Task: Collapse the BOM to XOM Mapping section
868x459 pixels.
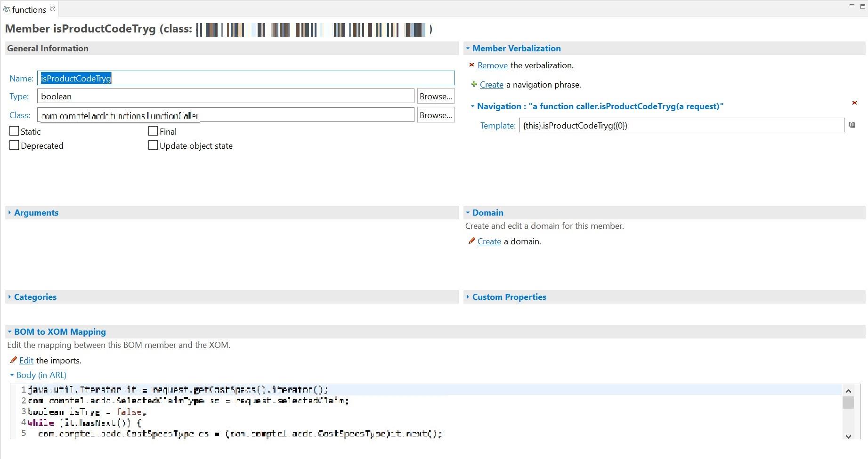Action: click(x=9, y=331)
